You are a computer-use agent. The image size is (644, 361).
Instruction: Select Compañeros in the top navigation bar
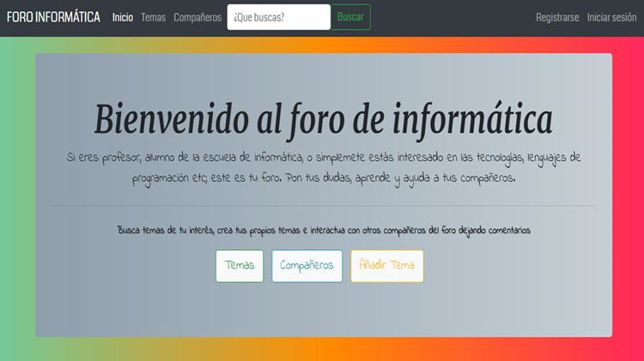197,17
